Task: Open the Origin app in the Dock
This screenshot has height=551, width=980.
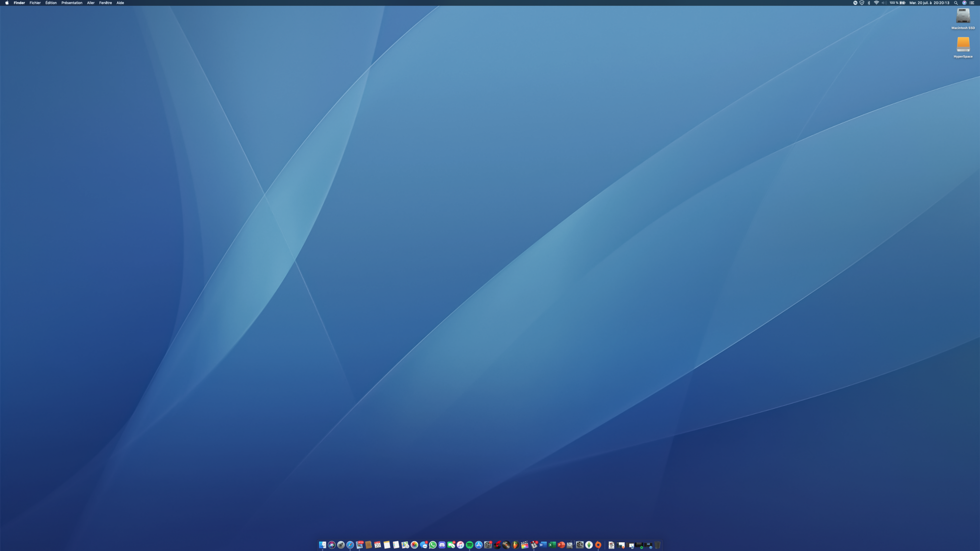Action: (x=598, y=545)
